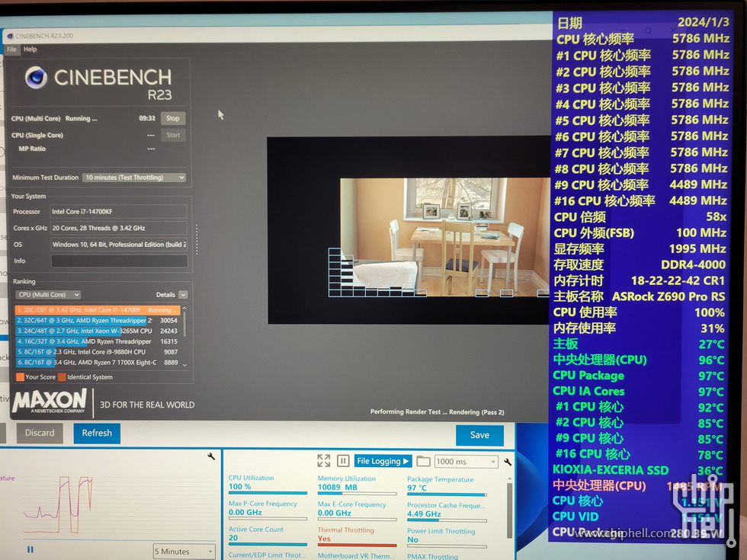Viewport: 747px width, 560px height.
Task: Click the "PMAX Throttling" label
Action: [x=433, y=557]
